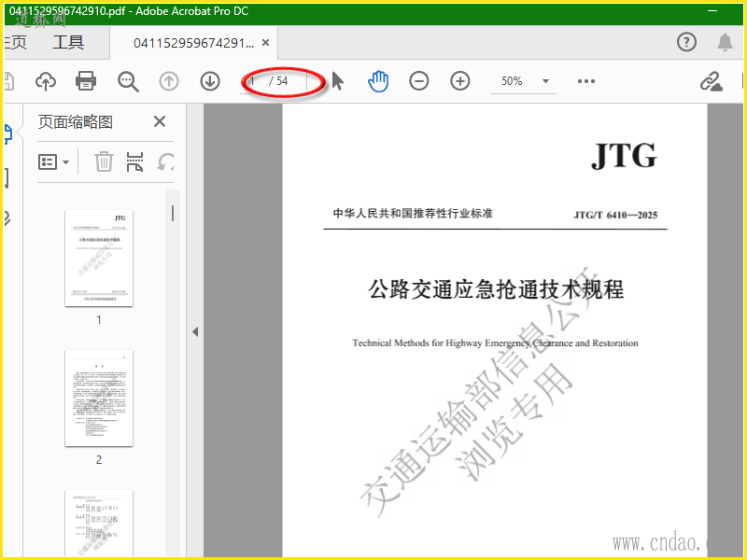Rotate page counterclockwise icon
The height and width of the screenshot is (560, 747).
tap(165, 161)
